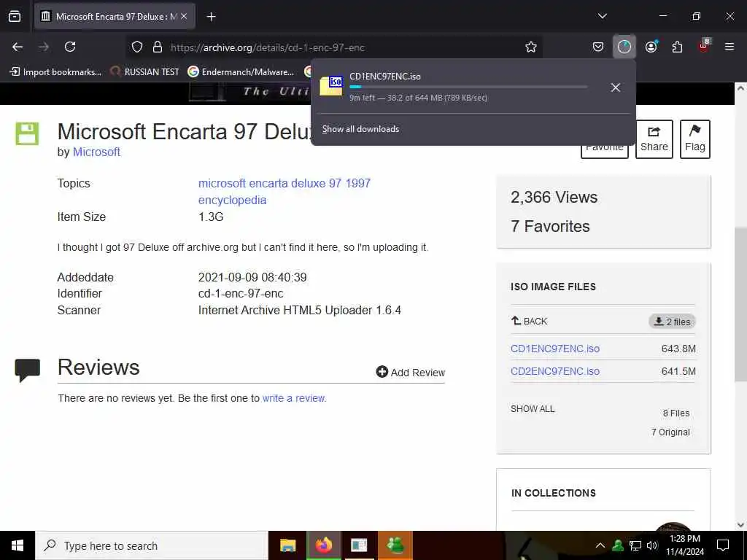Screen dimensions: 747x560
Task: Open the RUSSIAN TEST bookmark
Action: coord(145,72)
